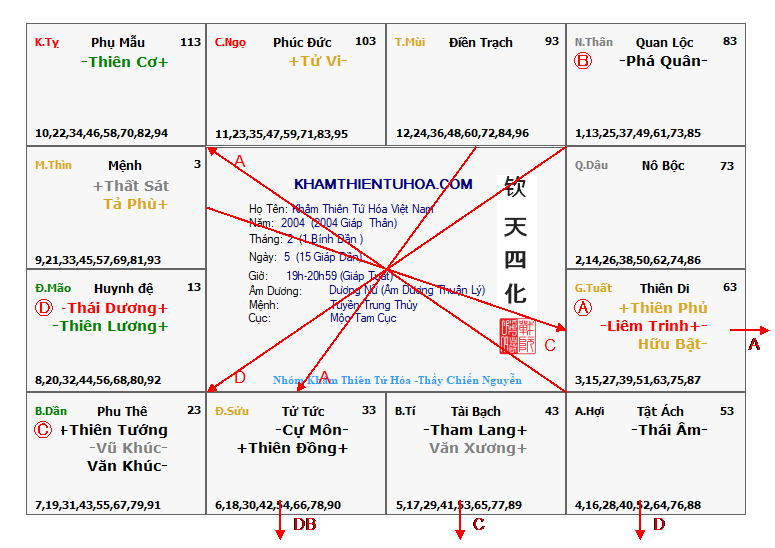Select the Điền Trạch palace heading
The image size is (775, 548).
pyautogui.click(x=480, y=42)
